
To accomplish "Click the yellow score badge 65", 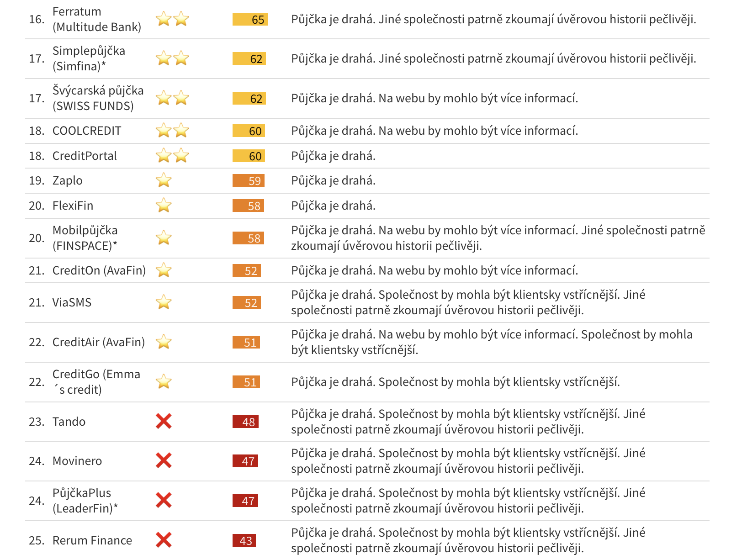I will (250, 19).
